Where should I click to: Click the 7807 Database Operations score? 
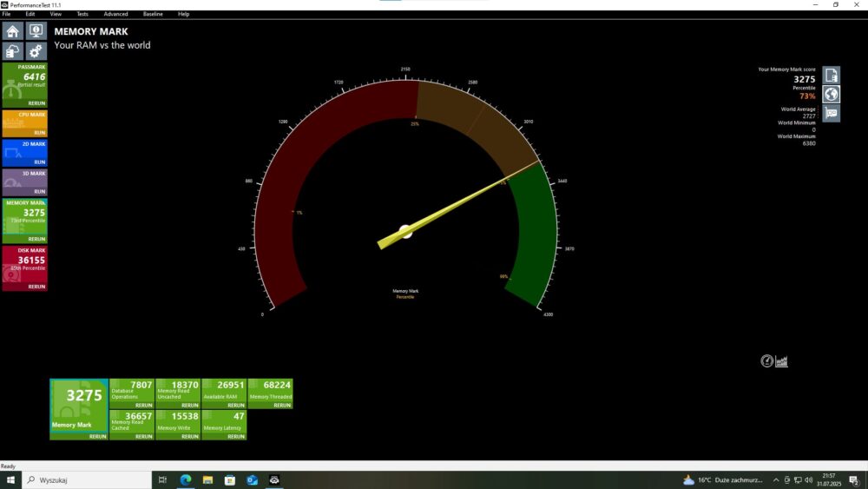[141, 385]
